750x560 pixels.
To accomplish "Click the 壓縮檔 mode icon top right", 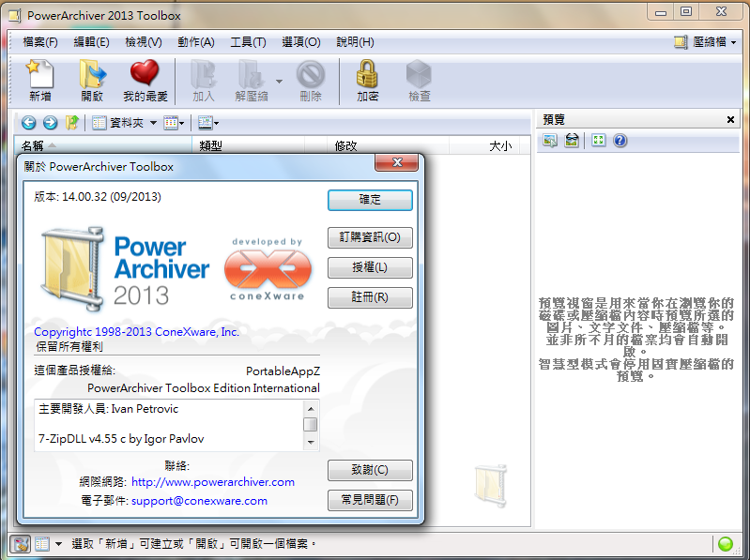I will pos(681,42).
